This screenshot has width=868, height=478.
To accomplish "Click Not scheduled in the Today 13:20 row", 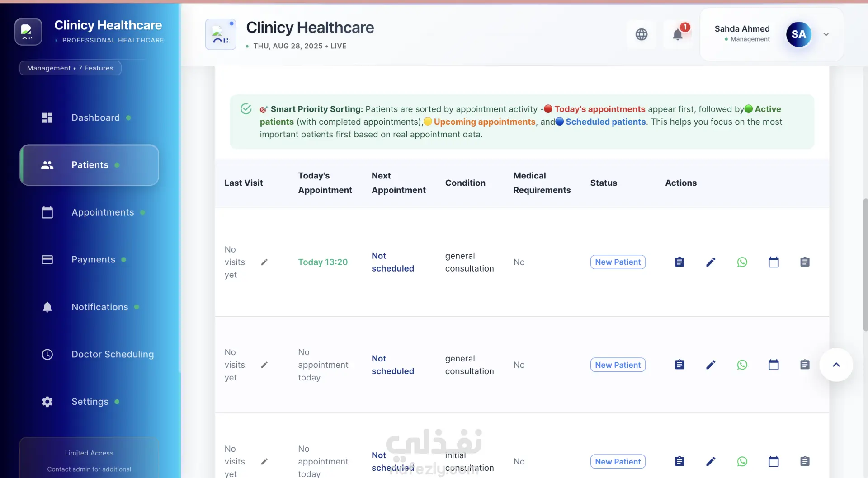I will pos(393,262).
